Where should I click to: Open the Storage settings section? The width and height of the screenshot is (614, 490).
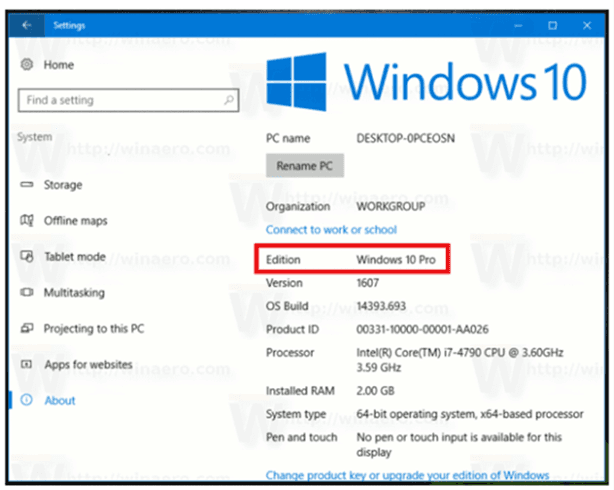point(63,185)
